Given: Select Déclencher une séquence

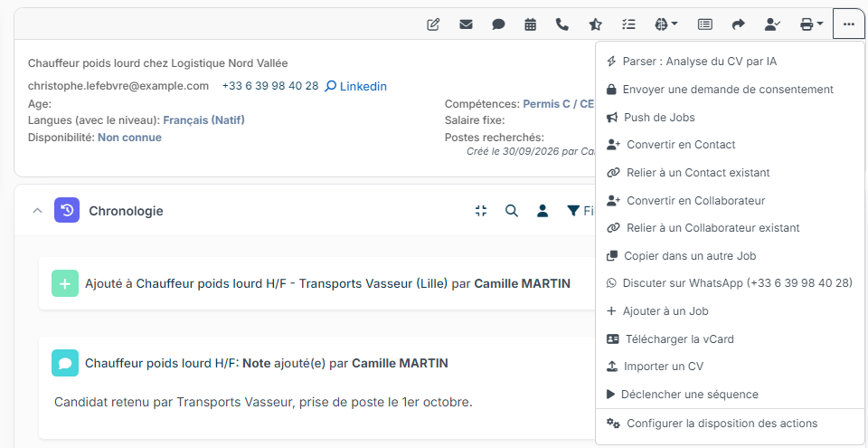Looking at the screenshot, I should pos(731,395).
